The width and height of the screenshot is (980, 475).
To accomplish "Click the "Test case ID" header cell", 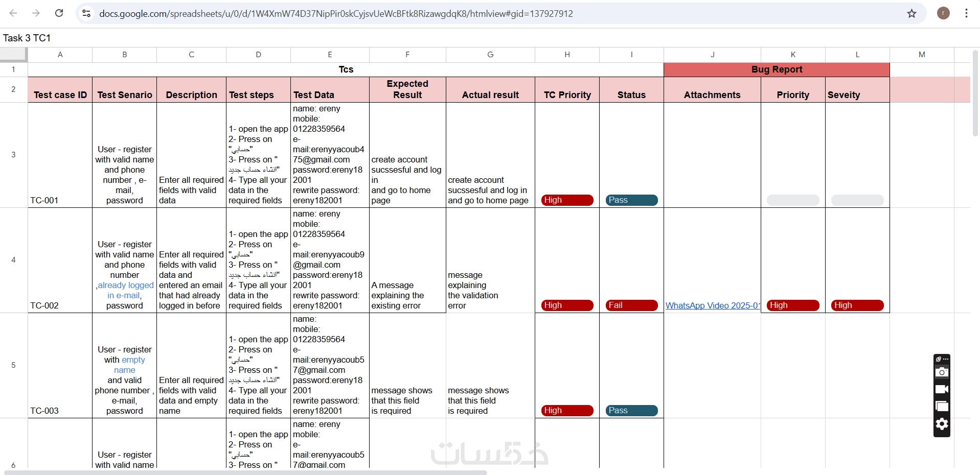I will coord(60,90).
